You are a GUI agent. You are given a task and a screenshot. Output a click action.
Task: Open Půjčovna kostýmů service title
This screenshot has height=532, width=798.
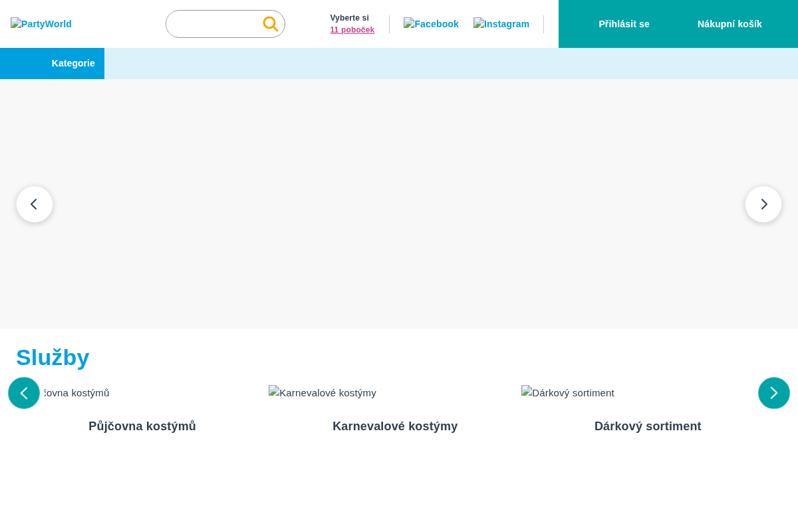coord(142,426)
